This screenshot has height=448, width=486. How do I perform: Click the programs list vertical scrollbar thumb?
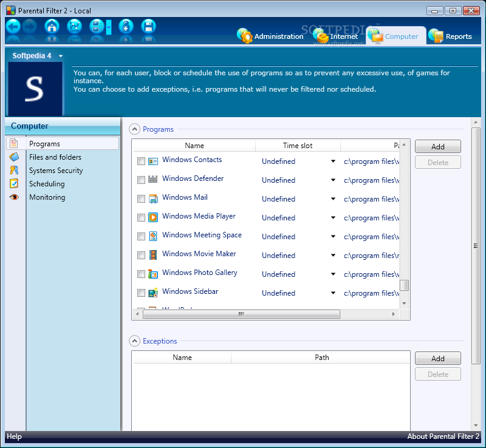404,285
